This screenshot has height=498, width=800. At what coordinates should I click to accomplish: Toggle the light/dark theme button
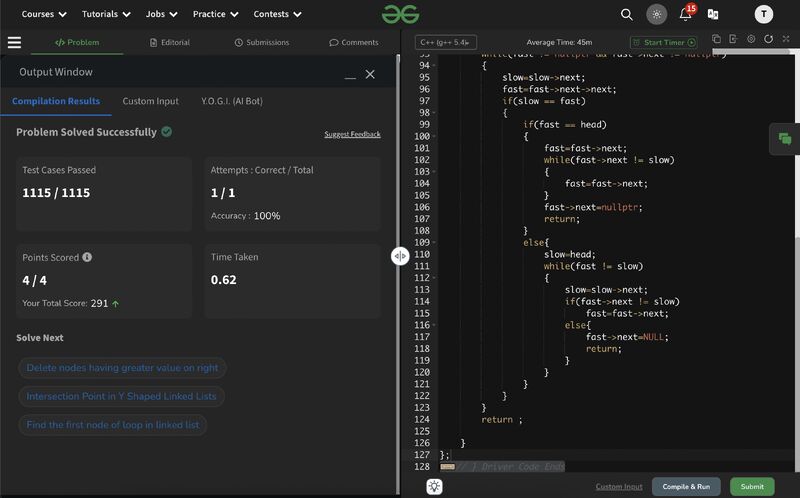click(656, 14)
